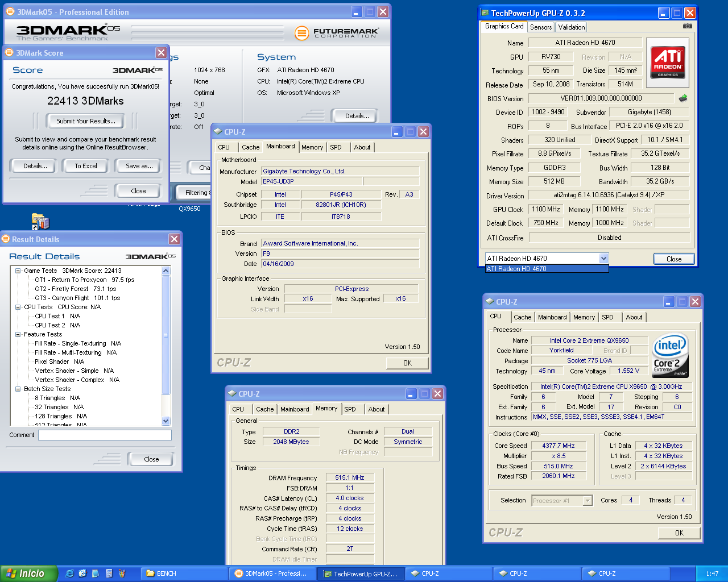Click Close button in Result Details window
This screenshot has width=728, height=582.
pyautogui.click(x=151, y=459)
